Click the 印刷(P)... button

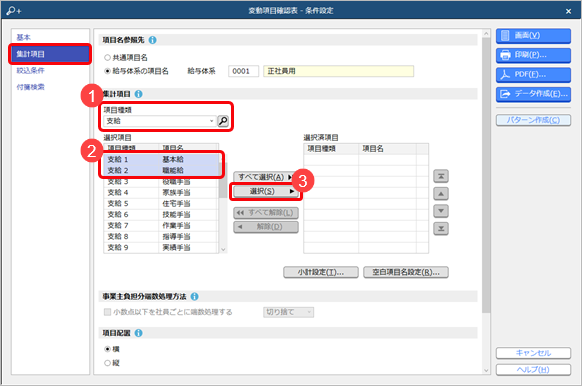pyautogui.click(x=533, y=55)
